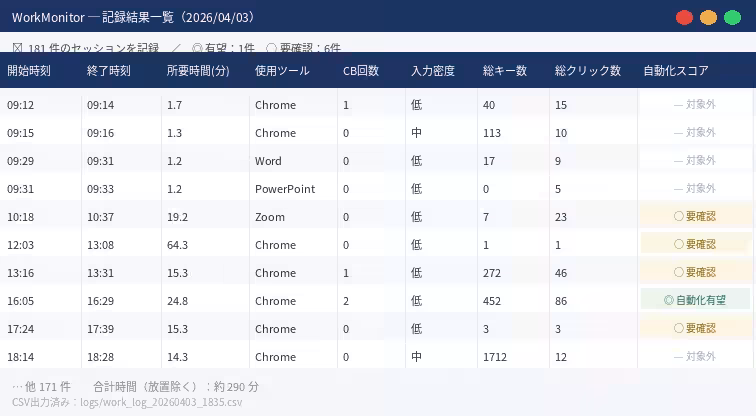Click the 使用ツール column header
Viewport: 756px width, 416px height.
(x=282, y=71)
